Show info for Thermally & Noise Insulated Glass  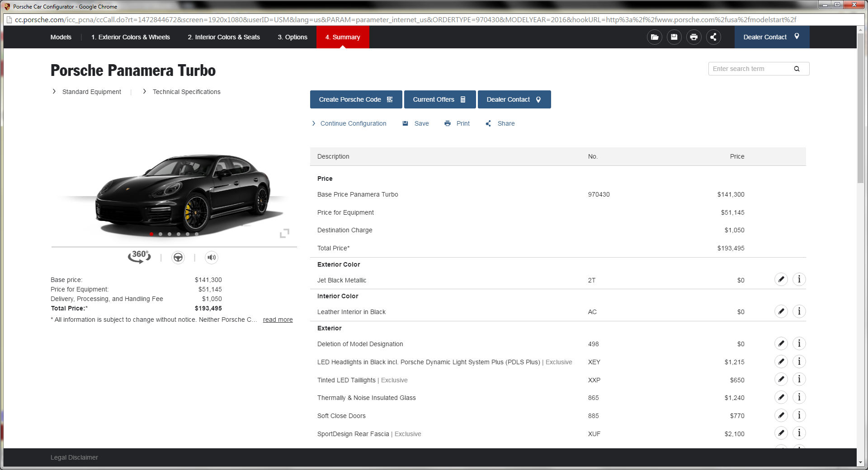pyautogui.click(x=799, y=397)
